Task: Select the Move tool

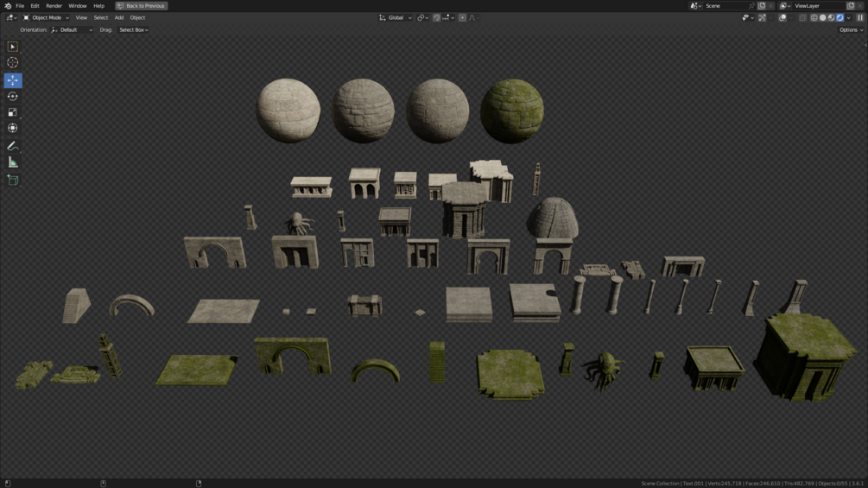Action: pyautogui.click(x=13, y=80)
